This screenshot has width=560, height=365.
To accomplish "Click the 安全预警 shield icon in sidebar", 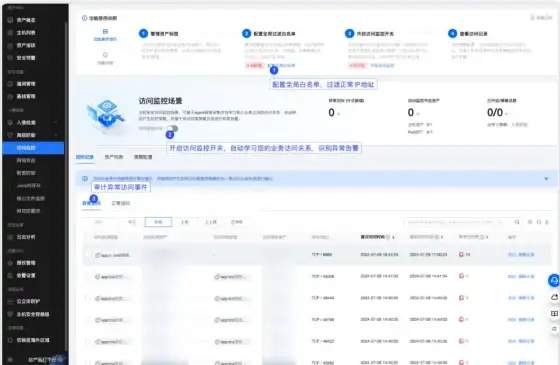I will tap(10, 58).
